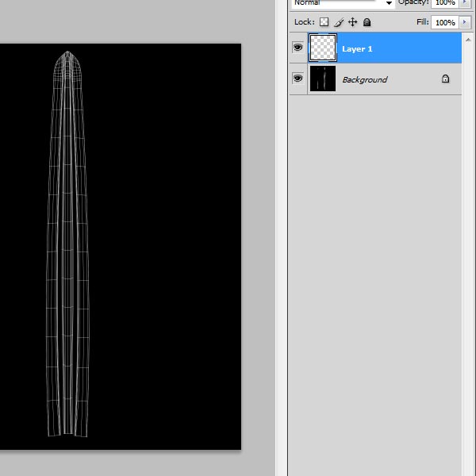
Task: Open the Normal blend mode dropdown
Action: click(x=344, y=3)
